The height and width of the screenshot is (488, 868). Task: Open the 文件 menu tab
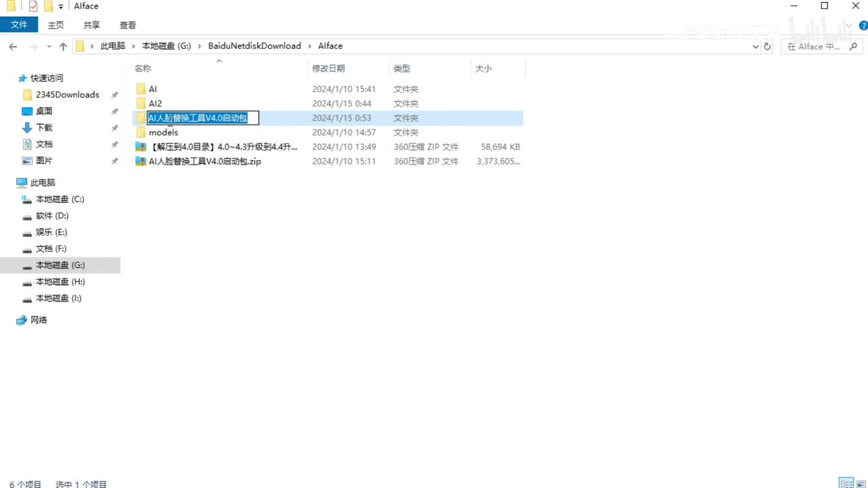pyautogui.click(x=19, y=25)
